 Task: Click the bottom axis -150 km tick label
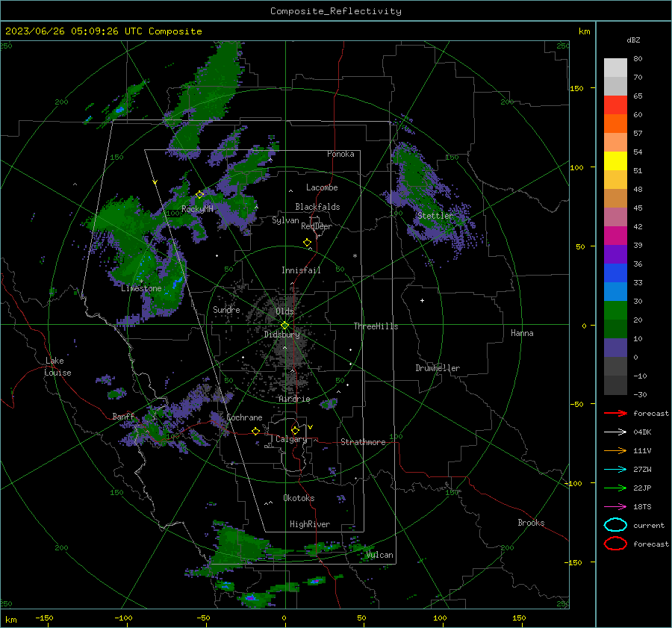click(44, 618)
